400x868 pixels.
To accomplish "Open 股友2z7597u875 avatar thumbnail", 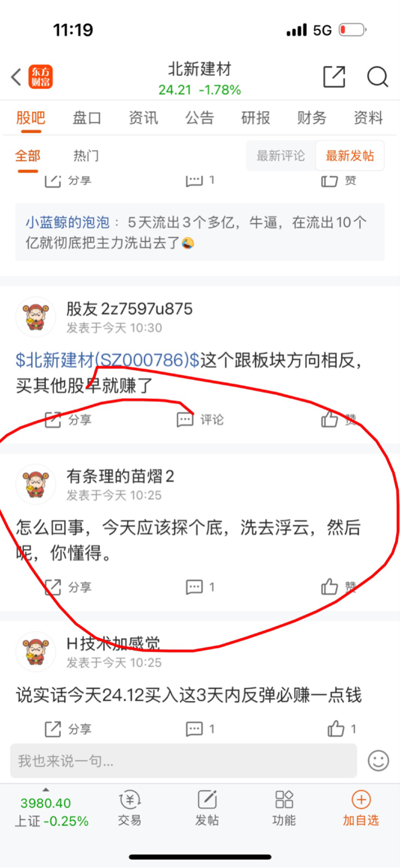I will tap(35, 317).
